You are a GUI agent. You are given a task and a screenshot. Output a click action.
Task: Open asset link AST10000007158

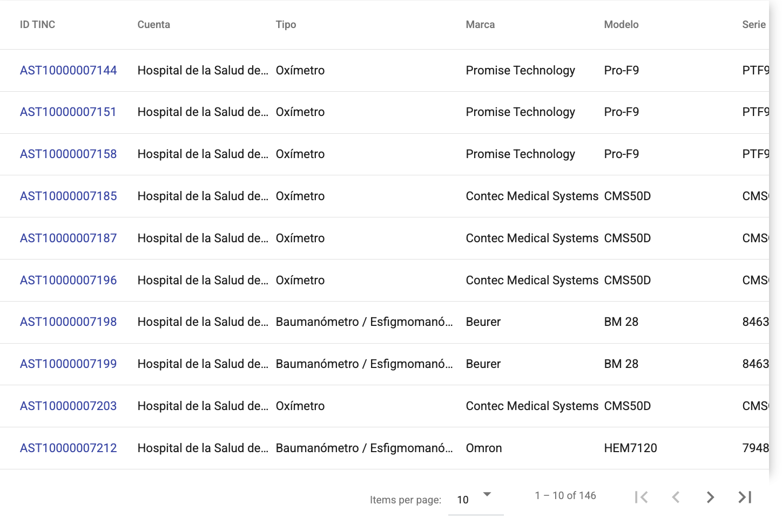(x=69, y=154)
